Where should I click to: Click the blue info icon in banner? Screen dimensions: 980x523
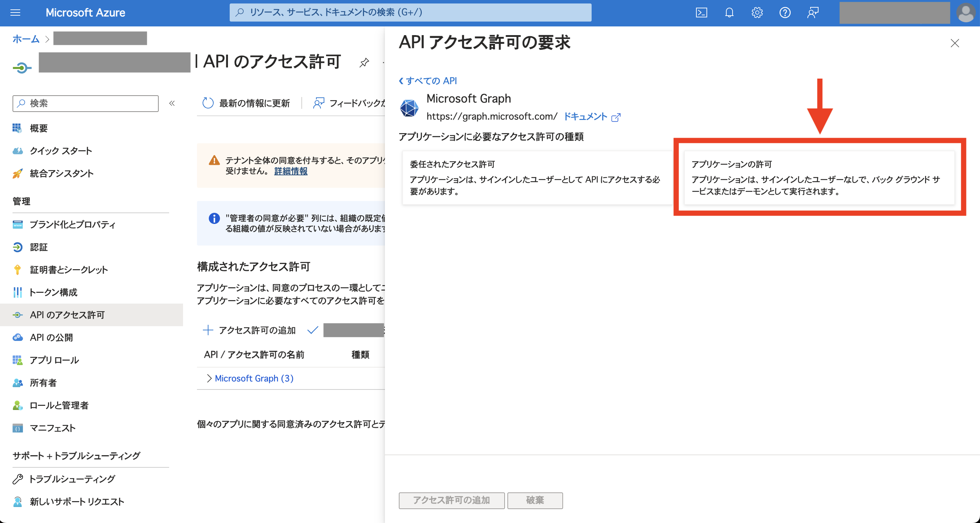tap(214, 218)
